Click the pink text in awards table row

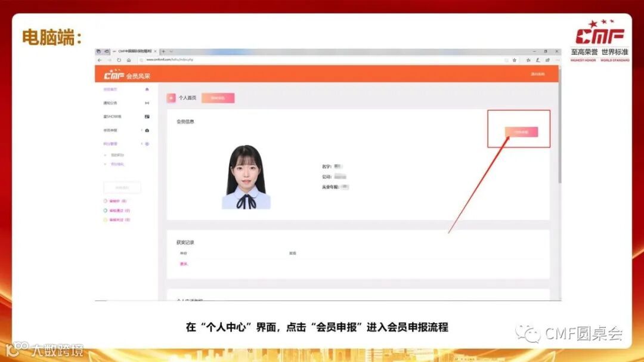[x=184, y=264]
